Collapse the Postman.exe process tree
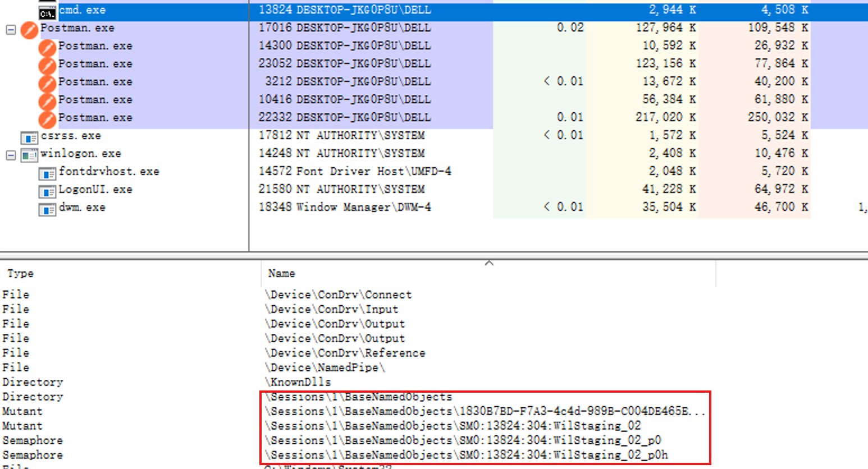 [11, 30]
